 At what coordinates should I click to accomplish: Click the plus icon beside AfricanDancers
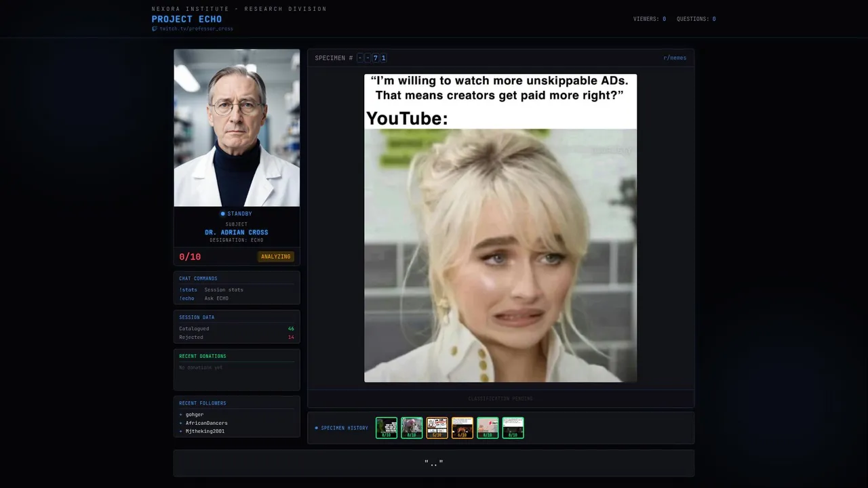(180, 423)
